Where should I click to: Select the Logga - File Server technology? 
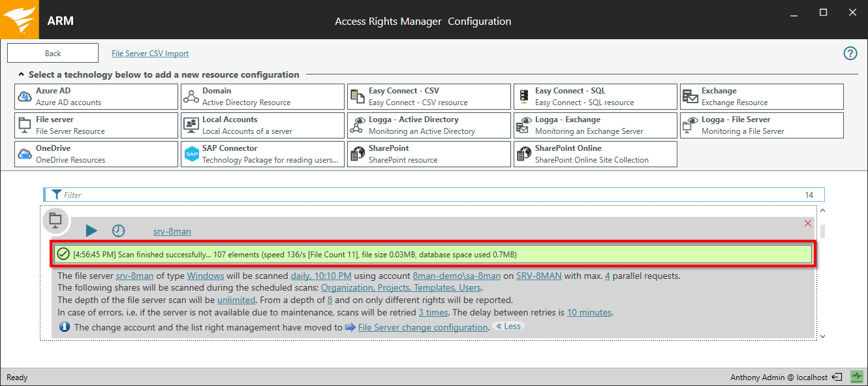(x=762, y=125)
